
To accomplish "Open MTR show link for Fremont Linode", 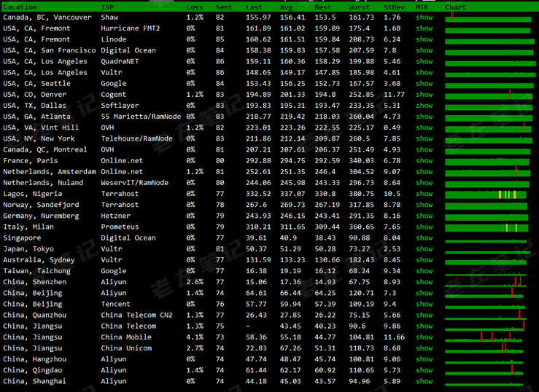I will (424, 39).
